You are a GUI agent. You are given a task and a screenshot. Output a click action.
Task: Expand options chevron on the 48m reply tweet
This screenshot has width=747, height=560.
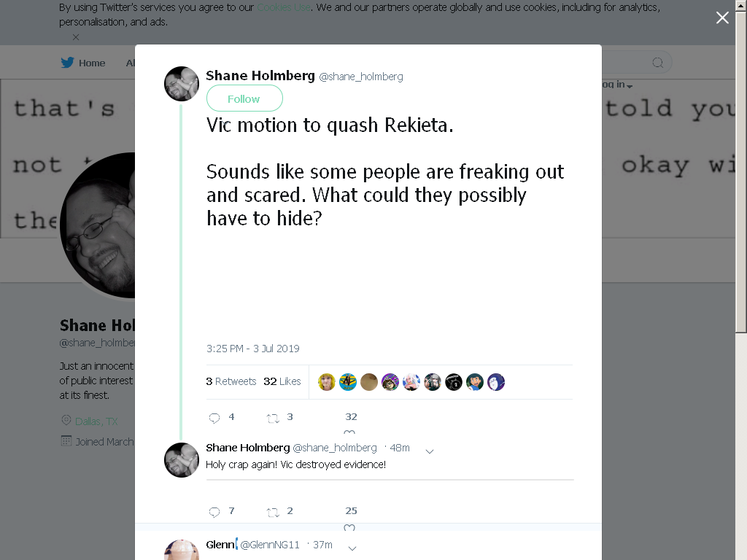pyautogui.click(x=429, y=451)
